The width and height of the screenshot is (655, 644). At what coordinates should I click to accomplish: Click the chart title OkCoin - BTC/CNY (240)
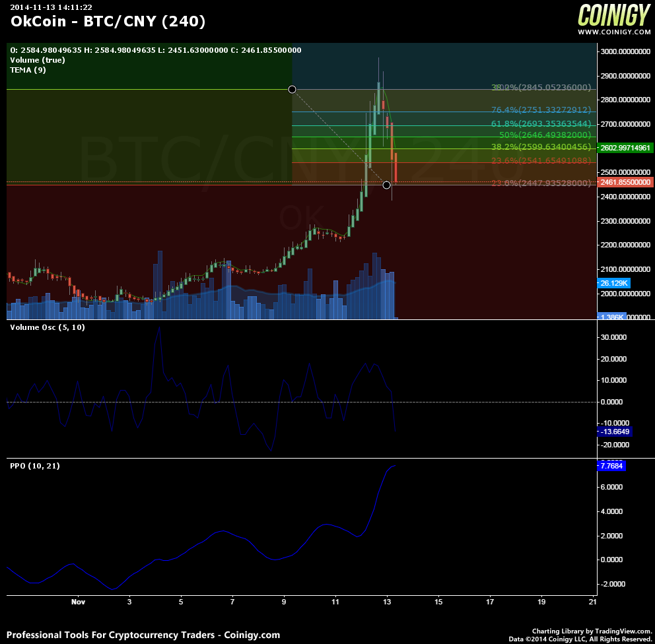(108, 21)
